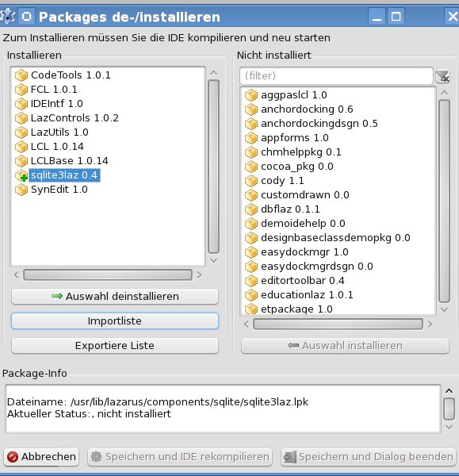Click the aggpaslcl 1.0 package icon

(x=251, y=95)
